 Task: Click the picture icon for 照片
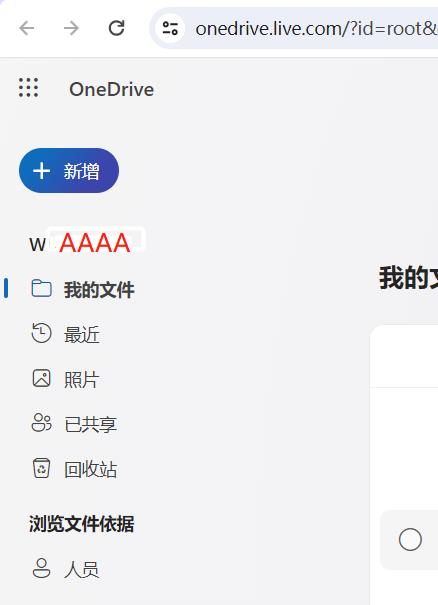point(41,378)
